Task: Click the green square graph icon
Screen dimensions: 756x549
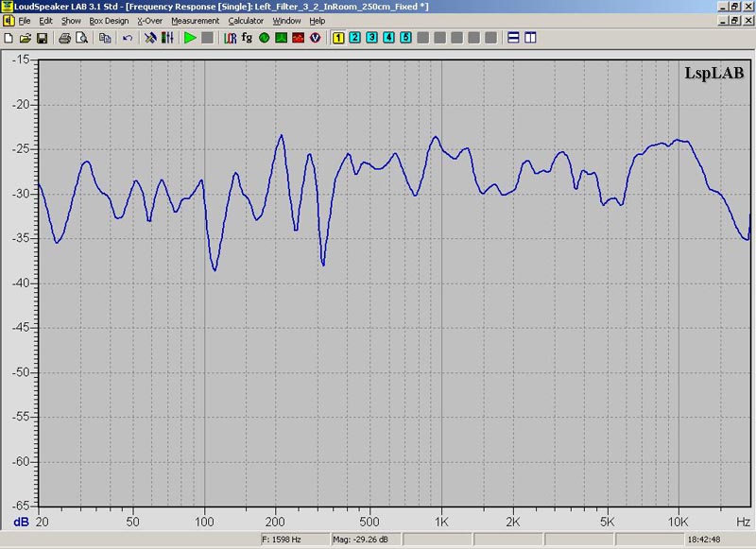Action: [281, 38]
